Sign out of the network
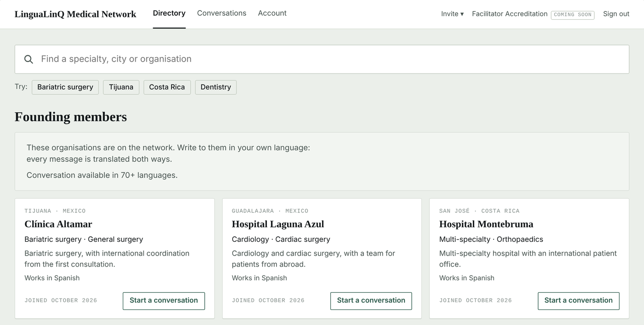This screenshot has height=325, width=644. 616,14
